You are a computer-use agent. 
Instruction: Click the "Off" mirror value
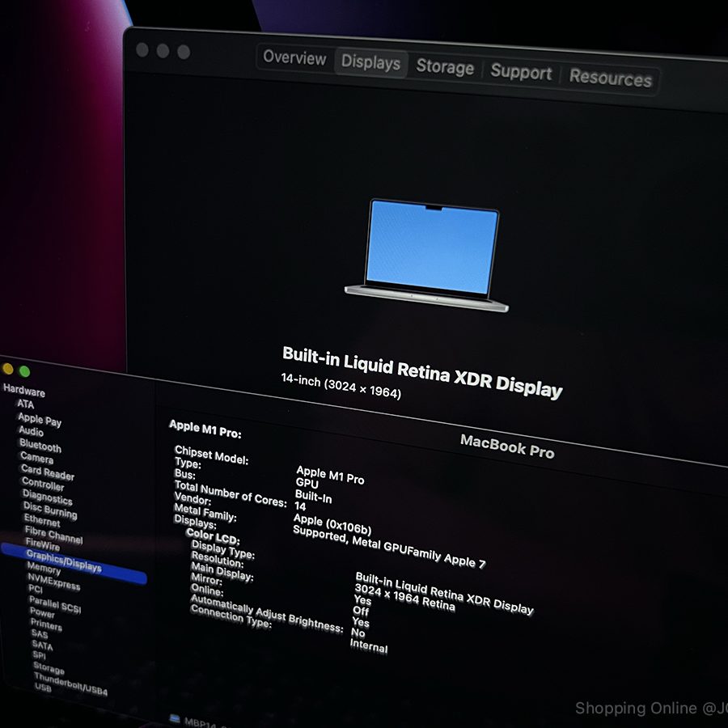pyautogui.click(x=361, y=611)
